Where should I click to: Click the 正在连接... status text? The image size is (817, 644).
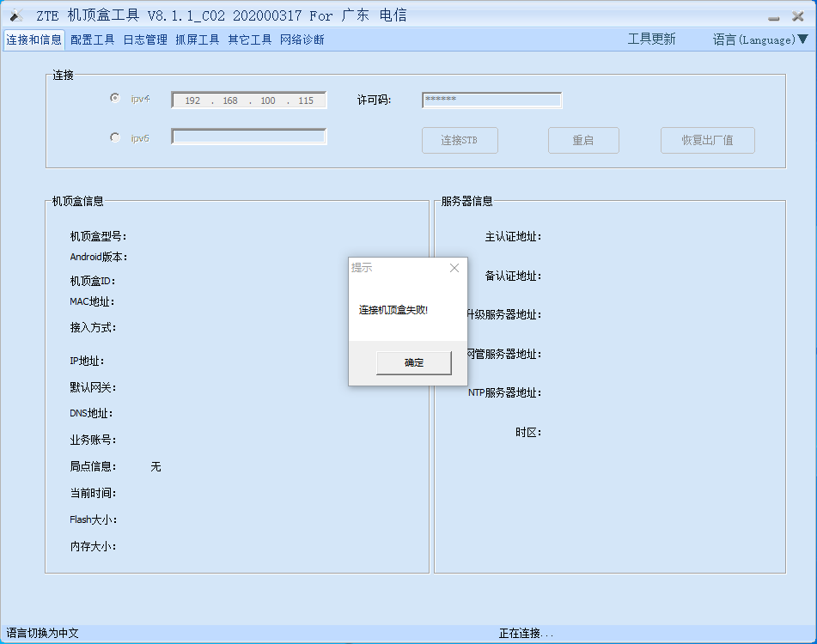pos(527,633)
